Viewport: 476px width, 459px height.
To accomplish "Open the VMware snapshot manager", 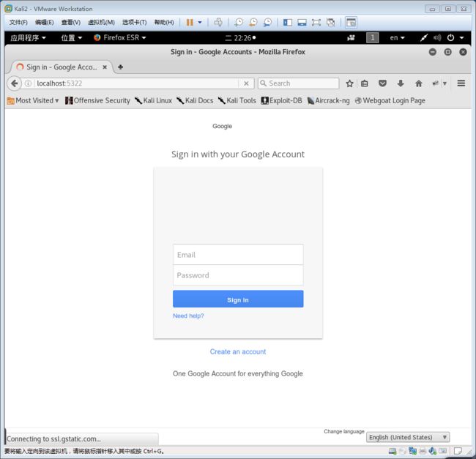I will point(267,23).
